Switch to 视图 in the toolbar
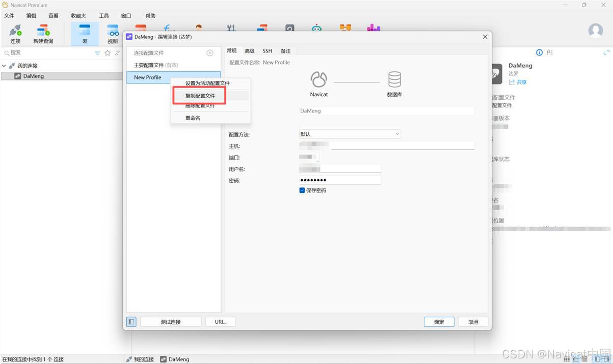Image resolution: width=613 pixels, height=364 pixels. (x=113, y=34)
